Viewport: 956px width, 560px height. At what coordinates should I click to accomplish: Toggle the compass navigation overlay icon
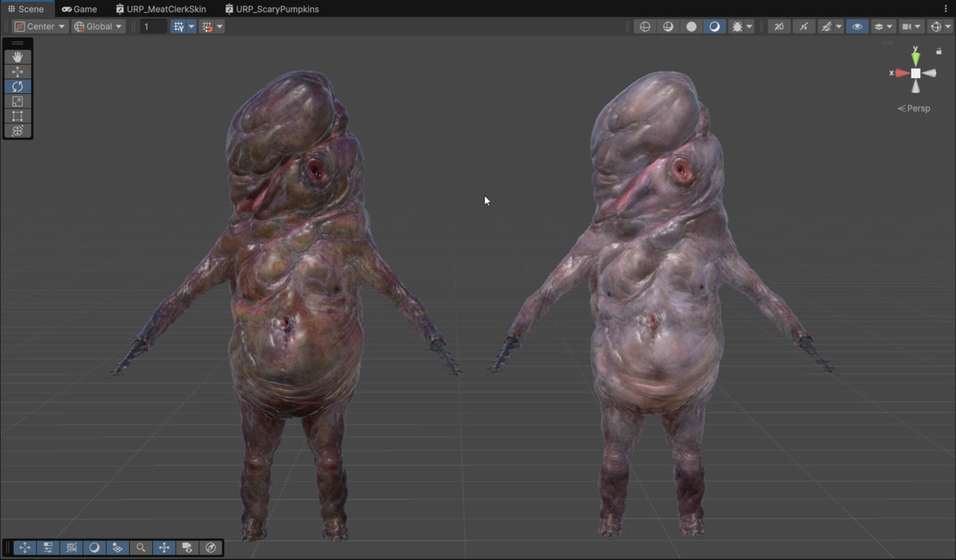[x=210, y=547]
